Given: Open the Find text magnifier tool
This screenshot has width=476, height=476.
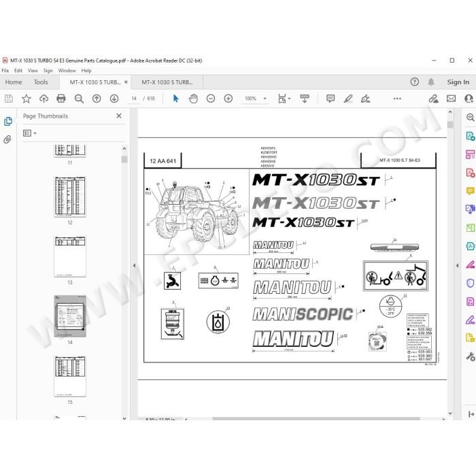Looking at the screenshot, I should pyautogui.click(x=79, y=99).
